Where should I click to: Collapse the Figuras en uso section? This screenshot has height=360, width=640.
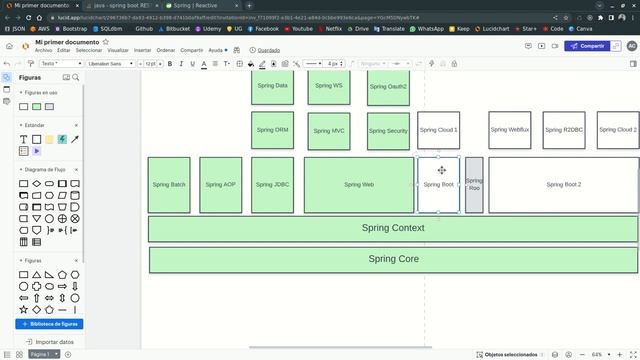coord(21,93)
